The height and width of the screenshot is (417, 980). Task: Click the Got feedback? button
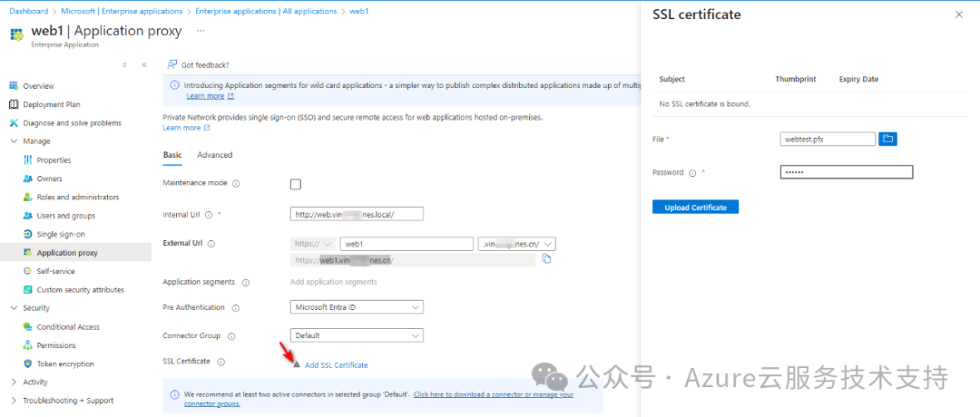(198, 65)
